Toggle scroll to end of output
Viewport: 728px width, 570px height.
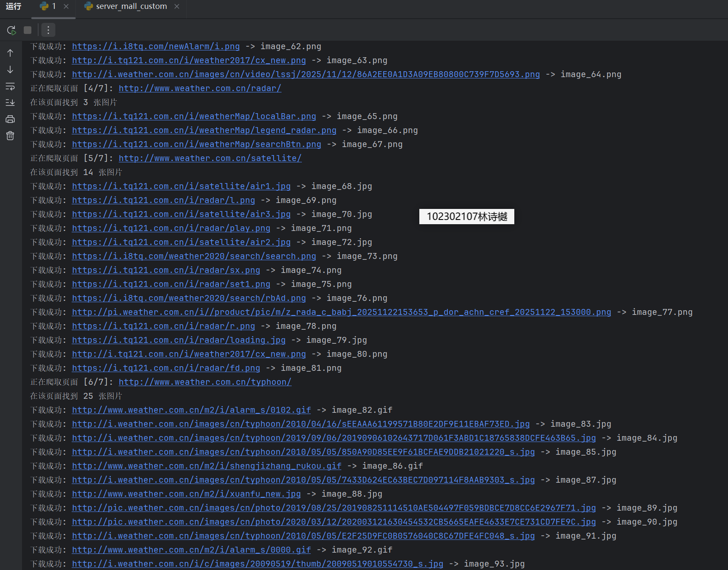point(10,103)
